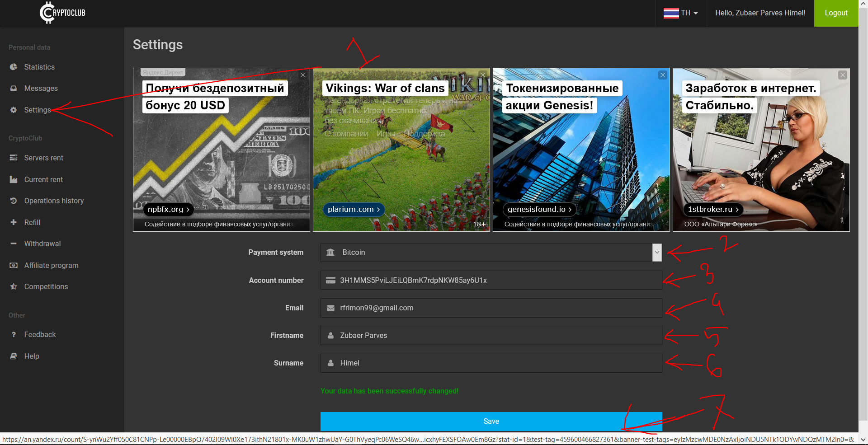Click the page scrollbar down arrow

click(863, 439)
